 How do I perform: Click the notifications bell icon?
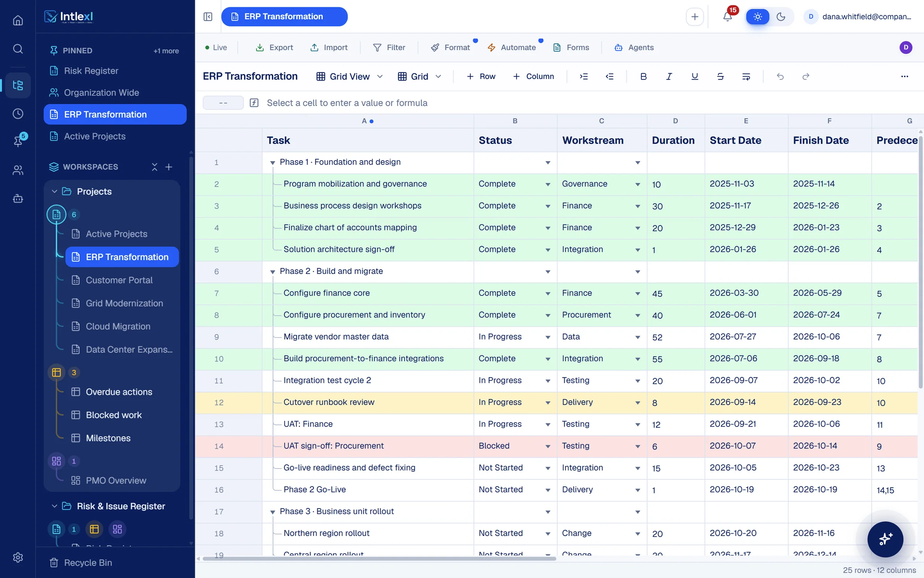[x=727, y=17]
